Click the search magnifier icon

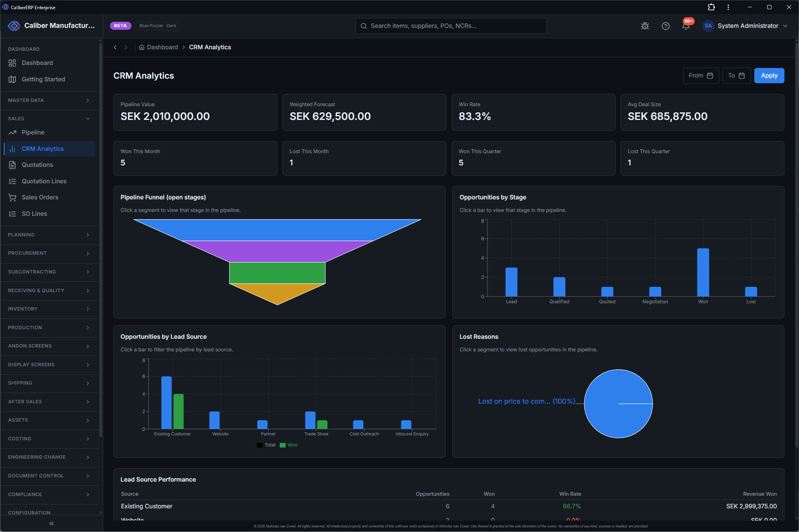pyautogui.click(x=364, y=26)
